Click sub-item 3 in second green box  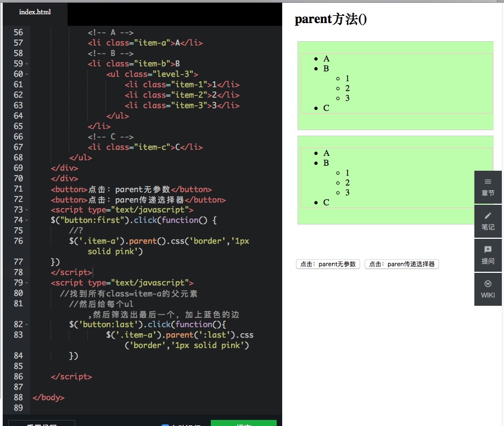[x=347, y=193]
